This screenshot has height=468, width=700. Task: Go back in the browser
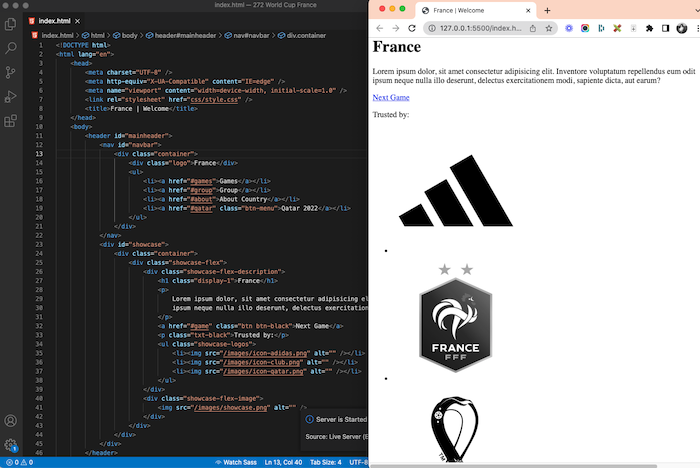point(379,28)
